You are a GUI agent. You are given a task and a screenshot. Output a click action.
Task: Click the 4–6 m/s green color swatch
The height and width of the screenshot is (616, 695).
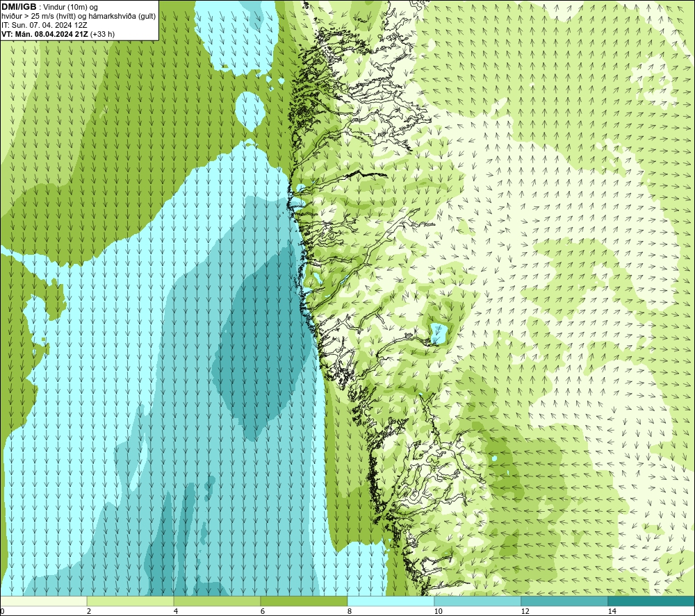point(217,601)
